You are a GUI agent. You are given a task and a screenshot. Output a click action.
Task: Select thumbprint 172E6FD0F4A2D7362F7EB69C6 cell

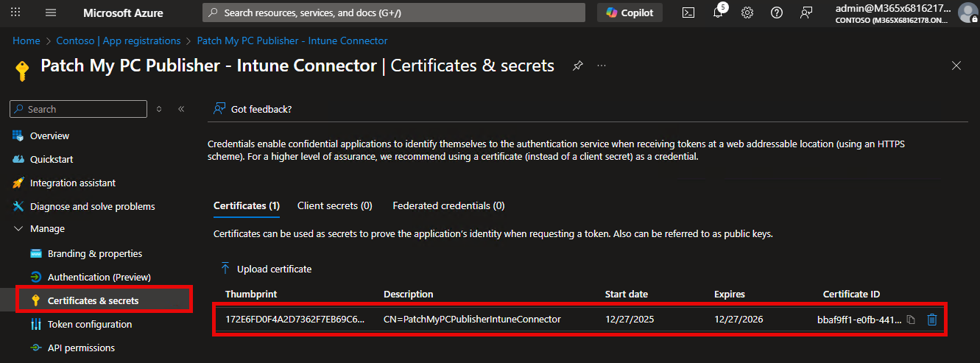click(295, 320)
